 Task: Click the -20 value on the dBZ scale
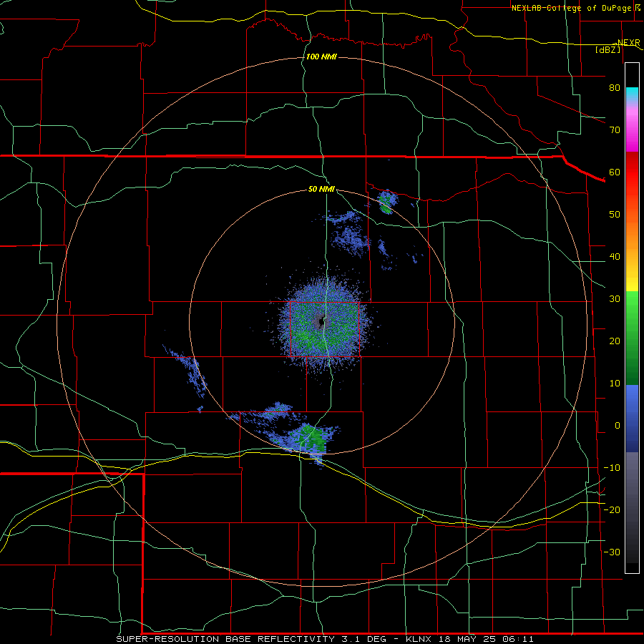click(612, 509)
